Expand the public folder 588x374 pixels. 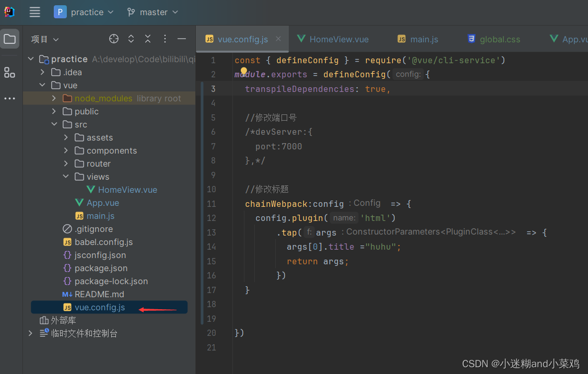tap(54, 111)
